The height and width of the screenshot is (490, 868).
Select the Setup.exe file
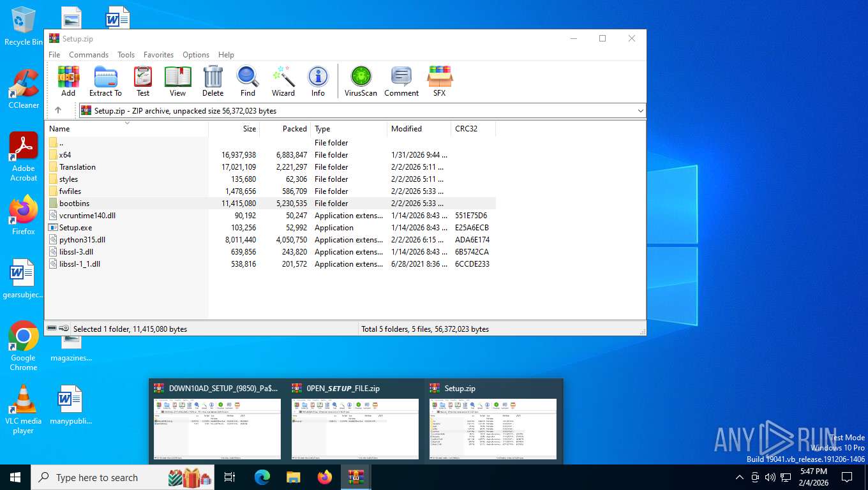(x=270, y=228)
